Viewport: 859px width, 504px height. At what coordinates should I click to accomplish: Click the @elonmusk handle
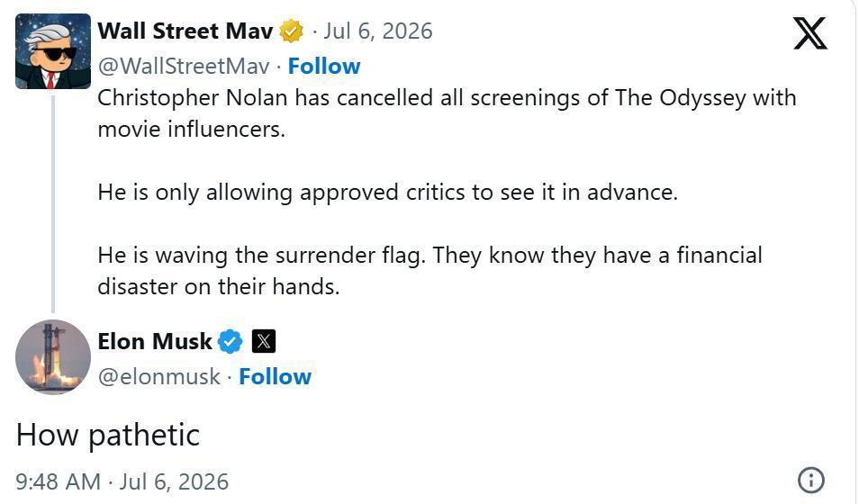pos(158,377)
